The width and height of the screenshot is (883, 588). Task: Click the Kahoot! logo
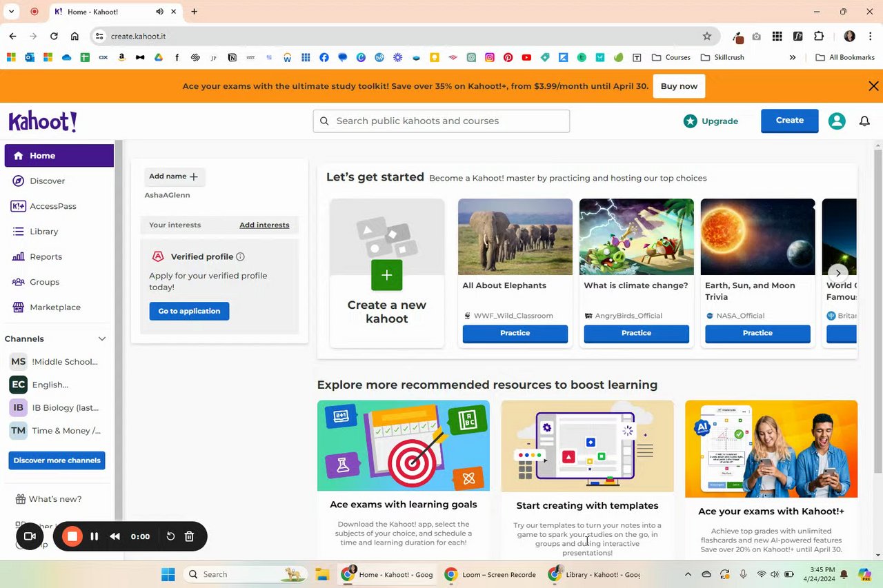click(x=43, y=121)
